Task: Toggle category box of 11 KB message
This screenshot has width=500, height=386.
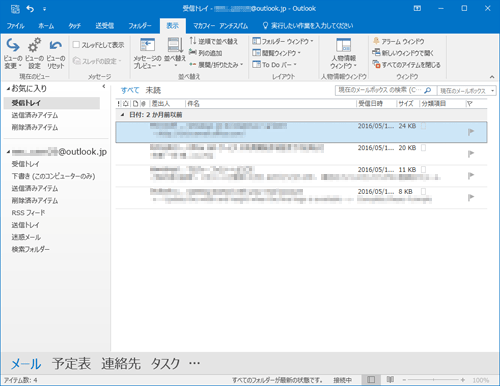Action: pos(423,170)
